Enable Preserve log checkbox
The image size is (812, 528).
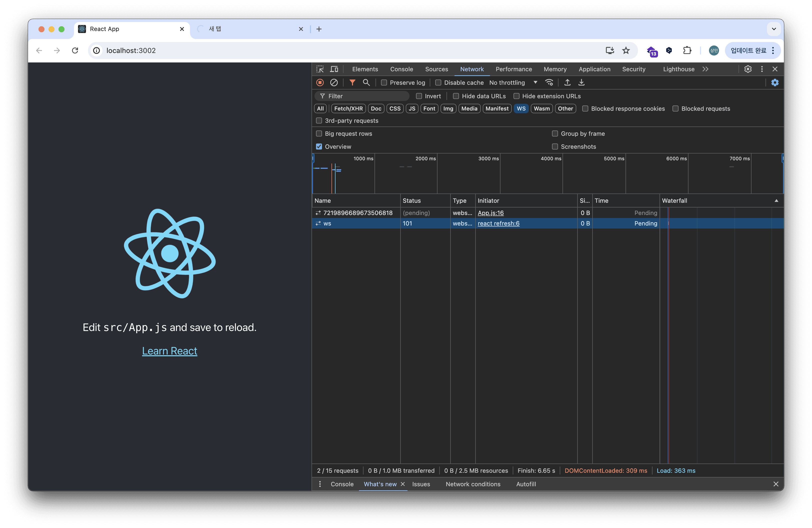tap(384, 82)
